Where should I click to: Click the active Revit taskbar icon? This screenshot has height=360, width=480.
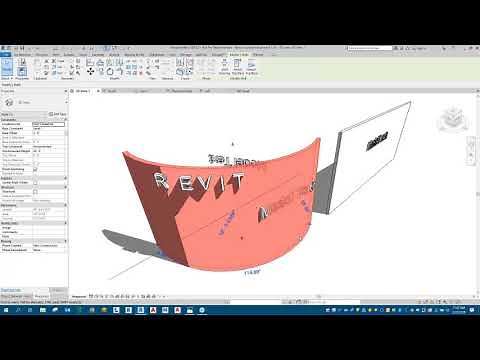[x=140, y=310]
